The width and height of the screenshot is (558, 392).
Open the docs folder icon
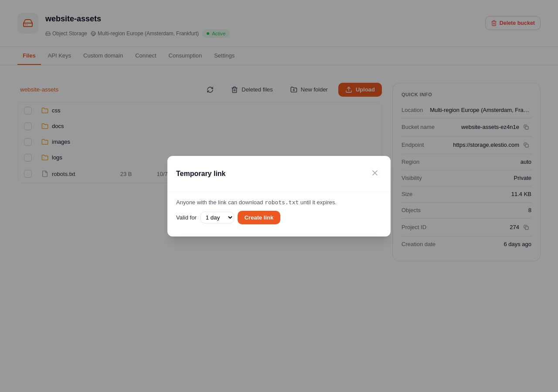tap(45, 126)
